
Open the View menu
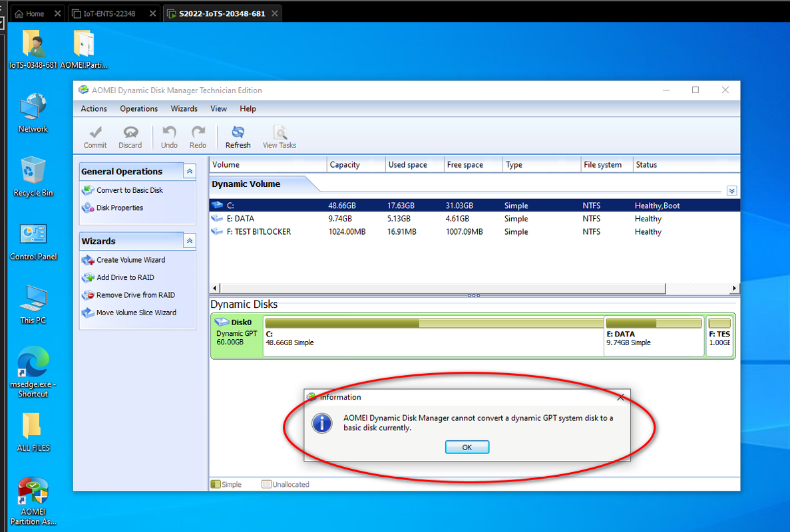218,108
